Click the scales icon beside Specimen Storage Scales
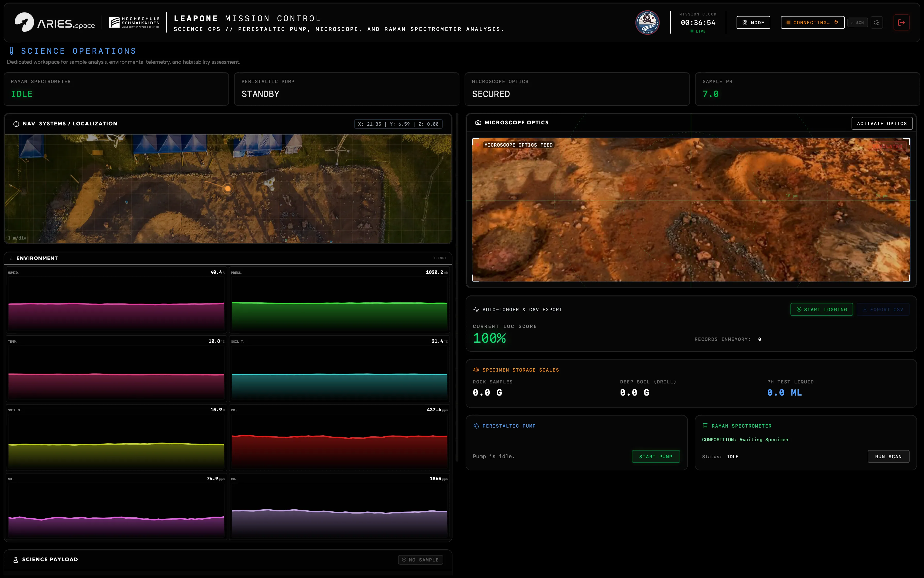This screenshot has width=924, height=578. 476,370
